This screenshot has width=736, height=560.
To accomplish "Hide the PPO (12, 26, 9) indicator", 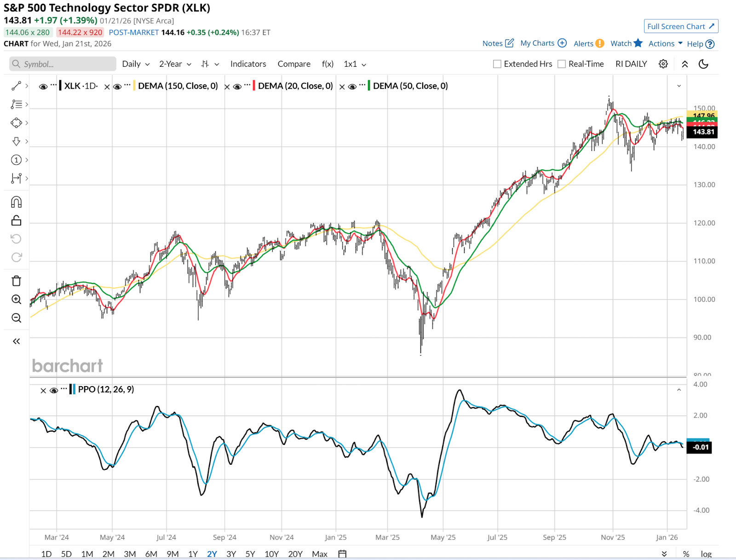I will (x=54, y=390).
